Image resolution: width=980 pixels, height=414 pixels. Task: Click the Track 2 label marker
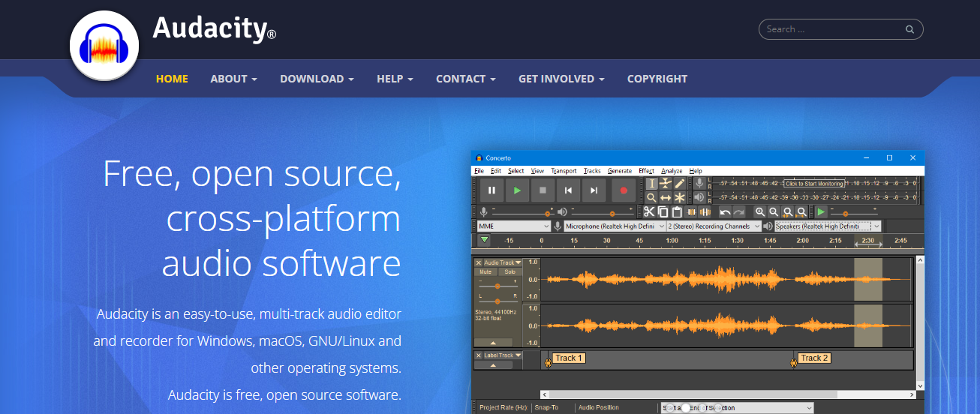tap(814, 358)
